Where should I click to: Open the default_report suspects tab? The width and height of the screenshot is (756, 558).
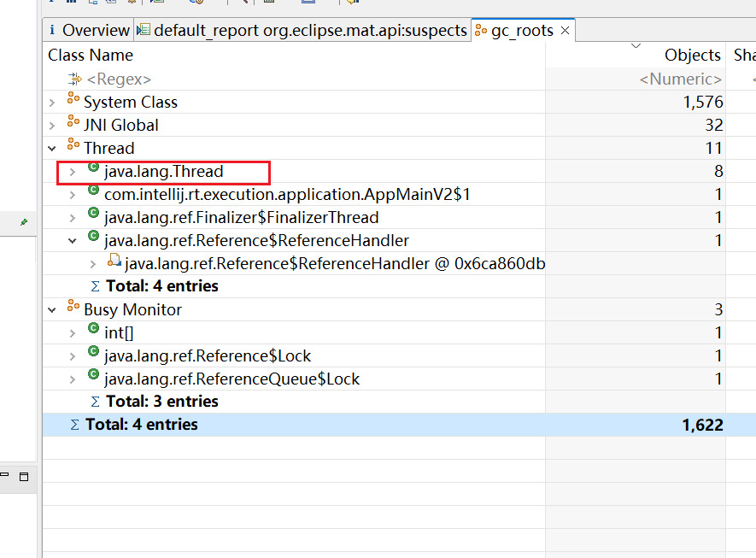click(302, 30)
